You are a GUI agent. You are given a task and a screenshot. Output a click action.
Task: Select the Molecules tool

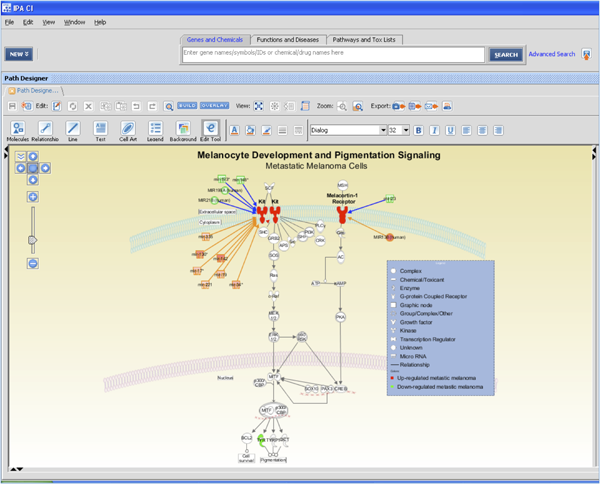(x=18, y=131)
